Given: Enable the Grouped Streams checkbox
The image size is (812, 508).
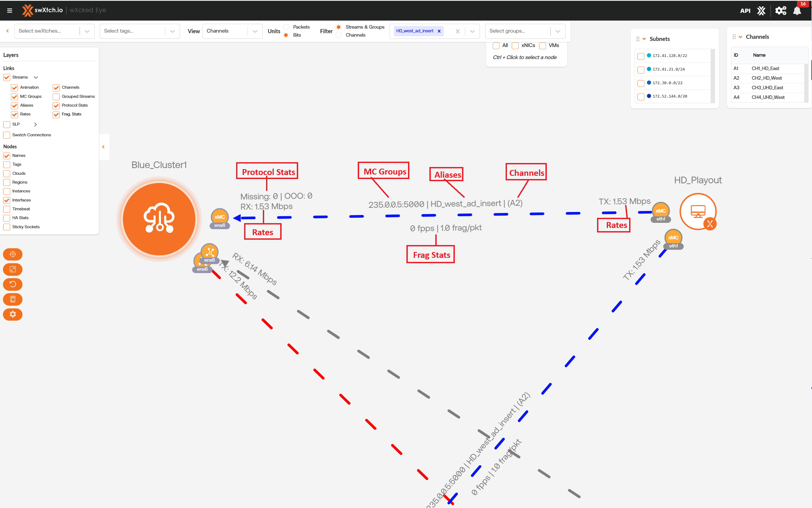Looking at the screenshot, I should click(x=56, y=97).
